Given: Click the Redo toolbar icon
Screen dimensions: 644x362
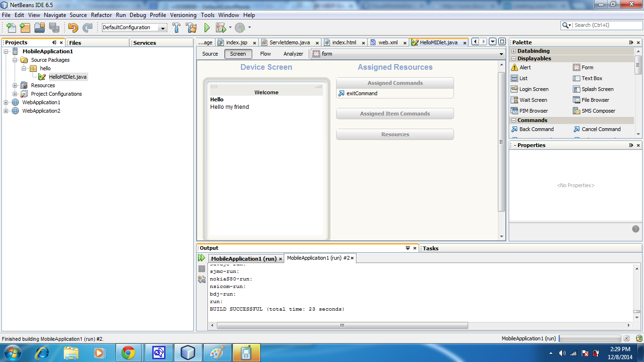Looking at the screenshot, I should (88, 27).
